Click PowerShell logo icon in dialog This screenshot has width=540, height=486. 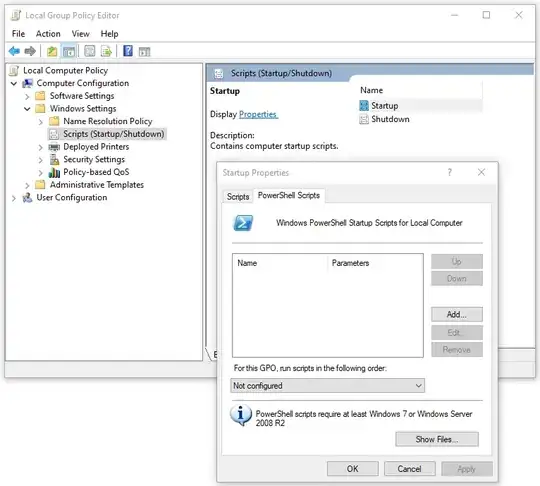tap(243, 223)
